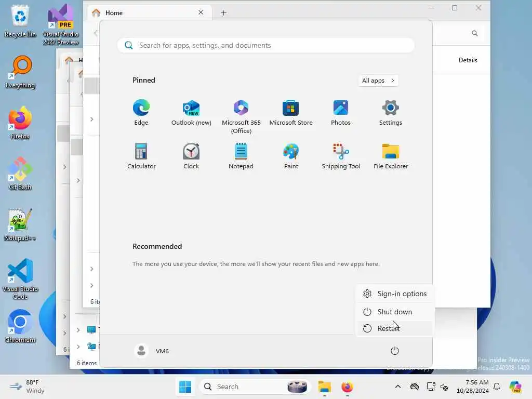This screenshot has height=399, width=532.
Task: Select Visual Studio 2022 Preview desktop shortcut
Action: click(x=61, y=25)
